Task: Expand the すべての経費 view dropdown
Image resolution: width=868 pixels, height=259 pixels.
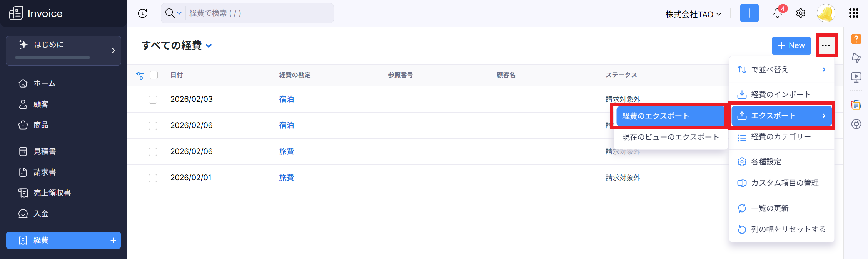Action: tap(209, 46)
